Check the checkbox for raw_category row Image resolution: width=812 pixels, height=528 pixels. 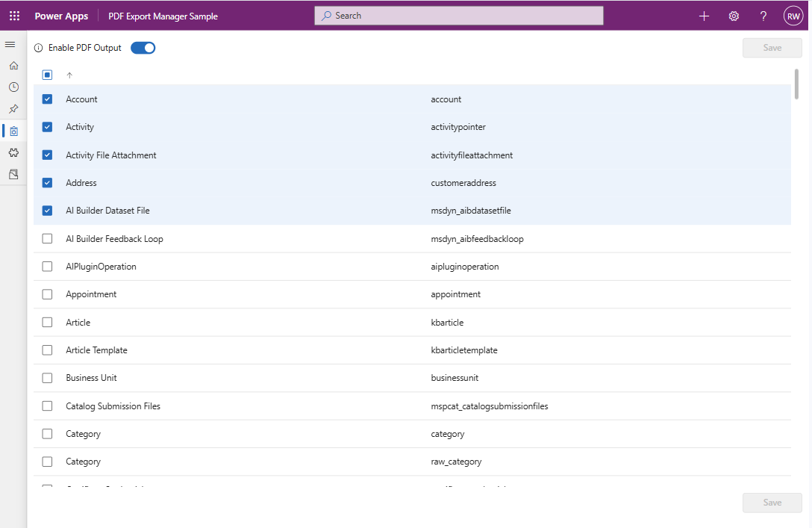(47, 462)
